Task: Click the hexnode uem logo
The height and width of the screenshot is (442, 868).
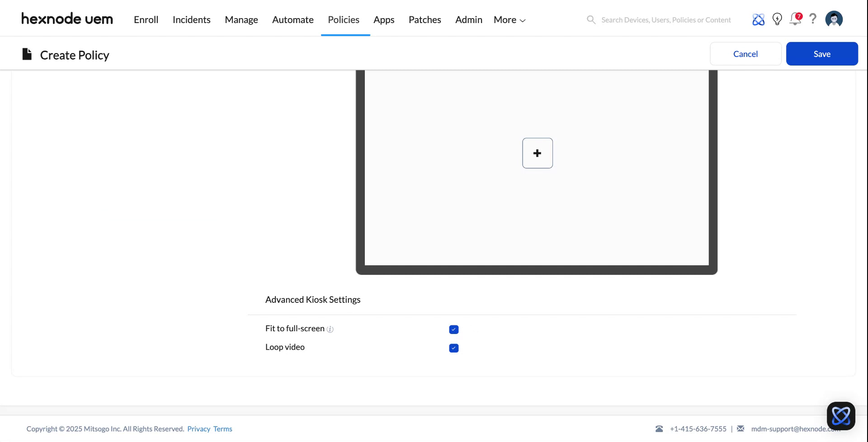Action: pos(67,19)
